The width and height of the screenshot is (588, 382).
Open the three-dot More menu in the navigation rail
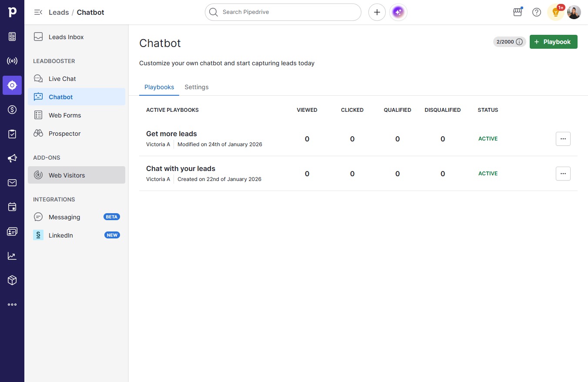(12, 305)
